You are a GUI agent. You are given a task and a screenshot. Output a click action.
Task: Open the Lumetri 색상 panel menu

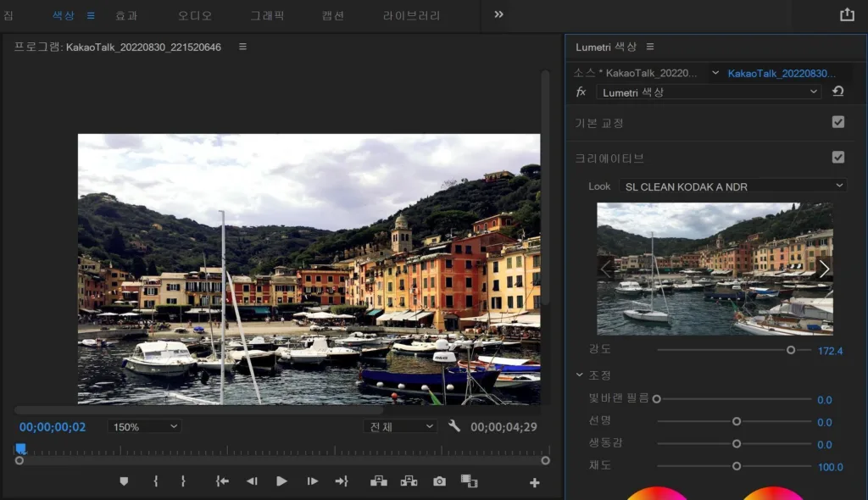[650, 47]
